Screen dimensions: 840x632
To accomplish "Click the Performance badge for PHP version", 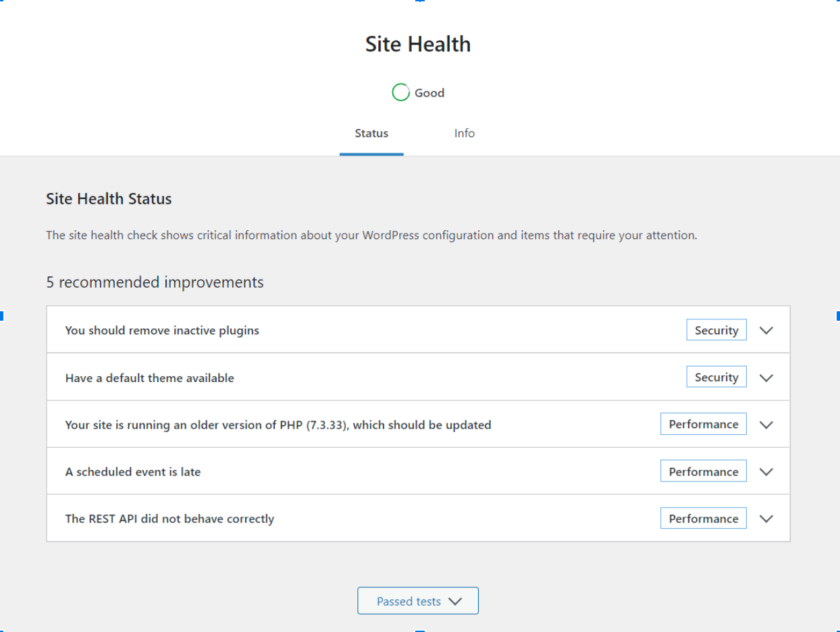I will [x=704, y=424].
